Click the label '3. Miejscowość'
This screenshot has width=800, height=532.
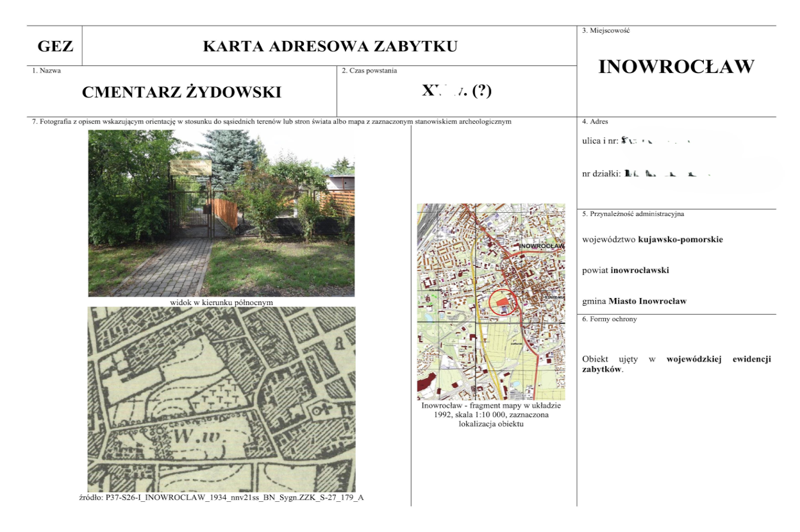606,31
